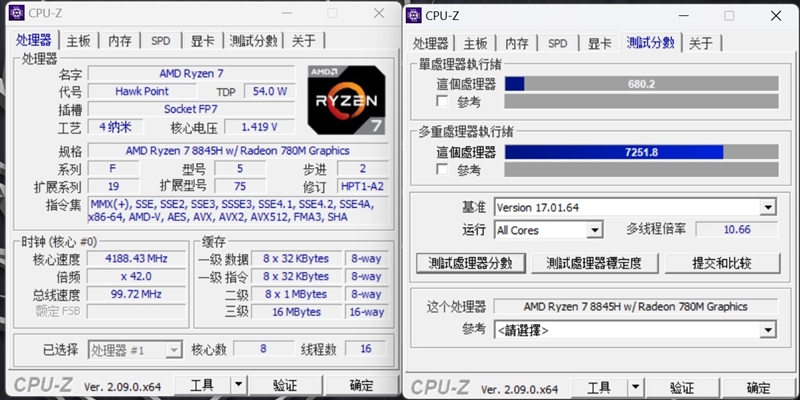Click the 这个处理器 name field in right window
This screenshot has width=800, height=400.
pos(636,307)
